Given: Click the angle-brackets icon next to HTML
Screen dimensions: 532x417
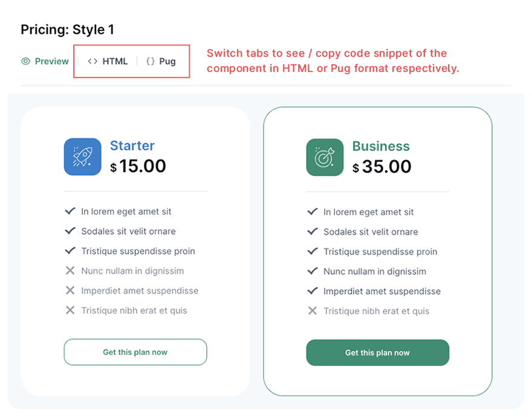Looking at the screenshot, I should (x=92, y=61).
